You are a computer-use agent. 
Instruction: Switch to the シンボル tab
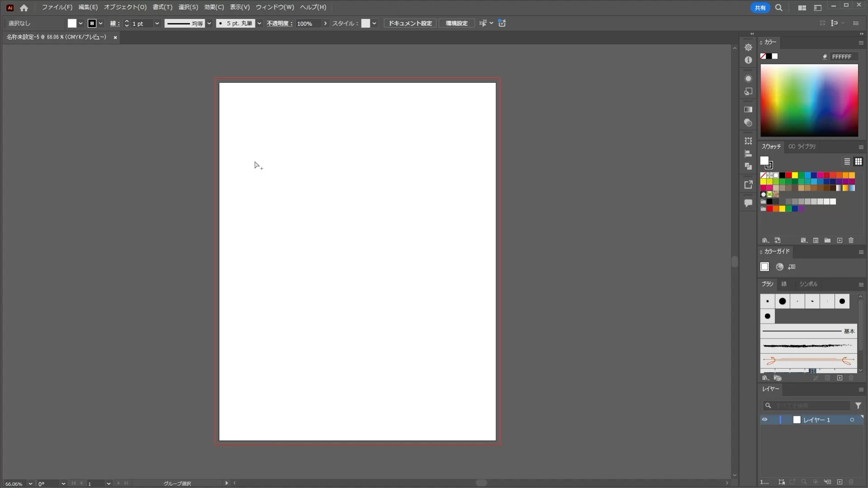point(808,284)
